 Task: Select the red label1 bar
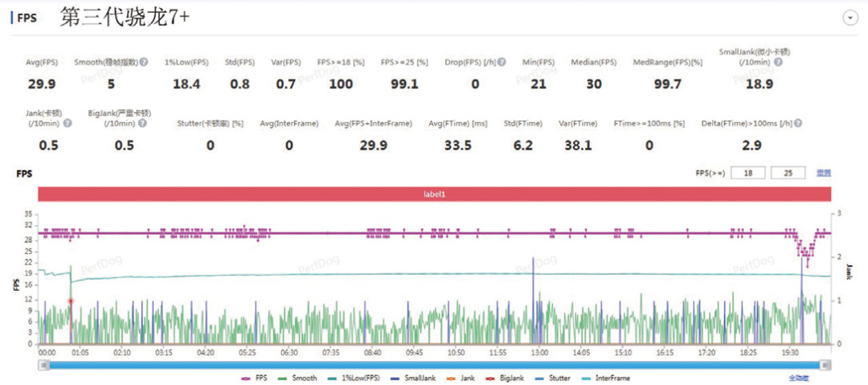(435, 195)
